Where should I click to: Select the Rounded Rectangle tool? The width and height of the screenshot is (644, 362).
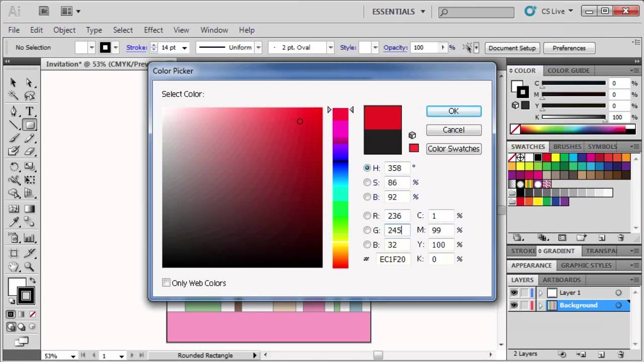click(29, 125)
